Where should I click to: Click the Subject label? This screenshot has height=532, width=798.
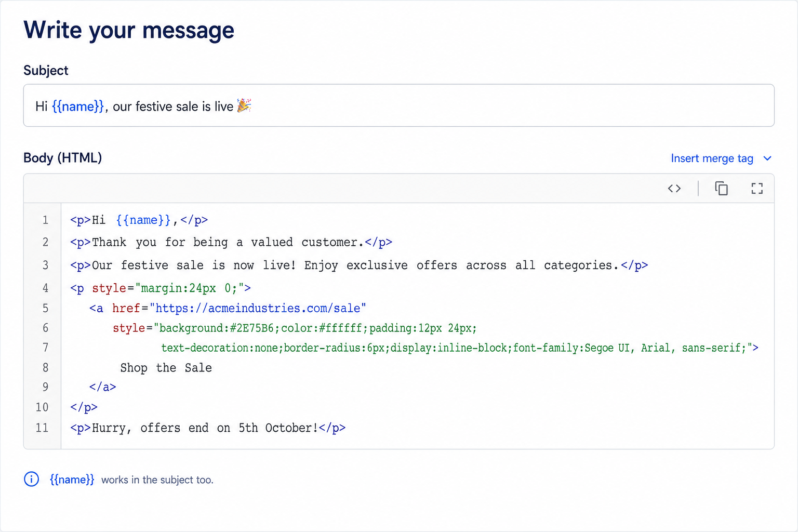coord(46,71)
